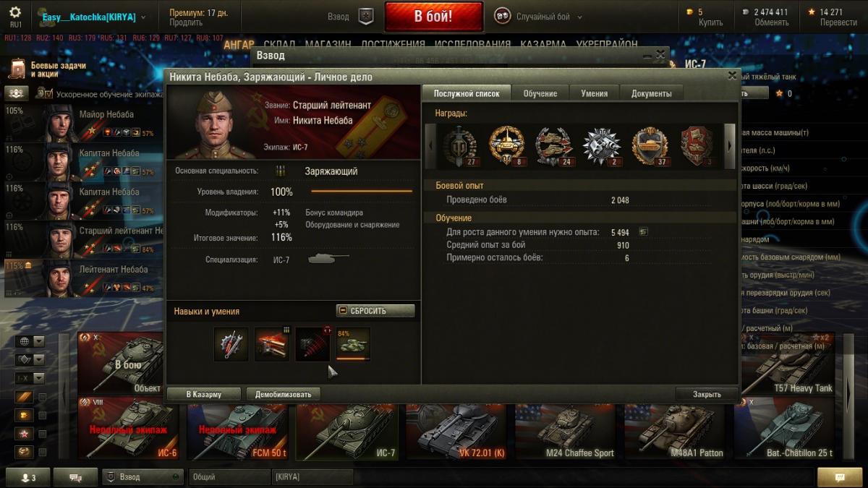Expand the nation filter dropdown
Image resolution: width=868 pixels, height=488 pixels.
(x=39, y=341)
